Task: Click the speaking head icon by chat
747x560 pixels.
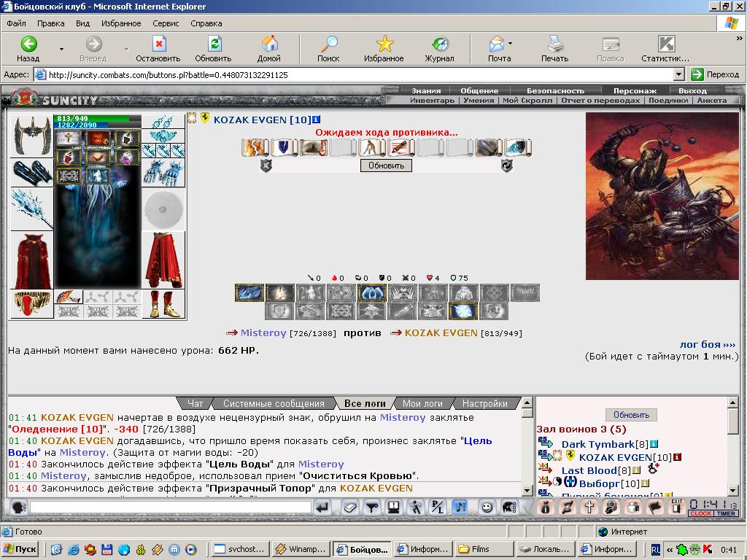Action: [18, 507]
